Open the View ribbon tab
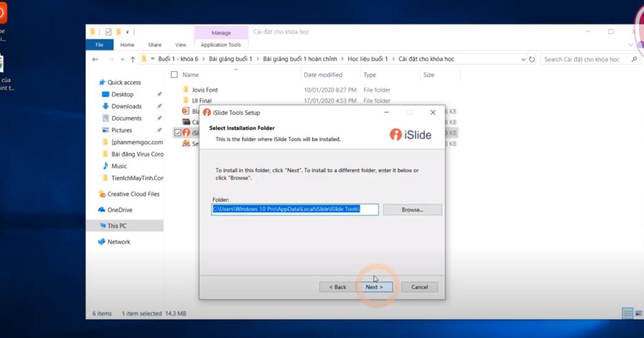Image resolution: width=644 pixels, height=338 pixels. pos(181,45)
